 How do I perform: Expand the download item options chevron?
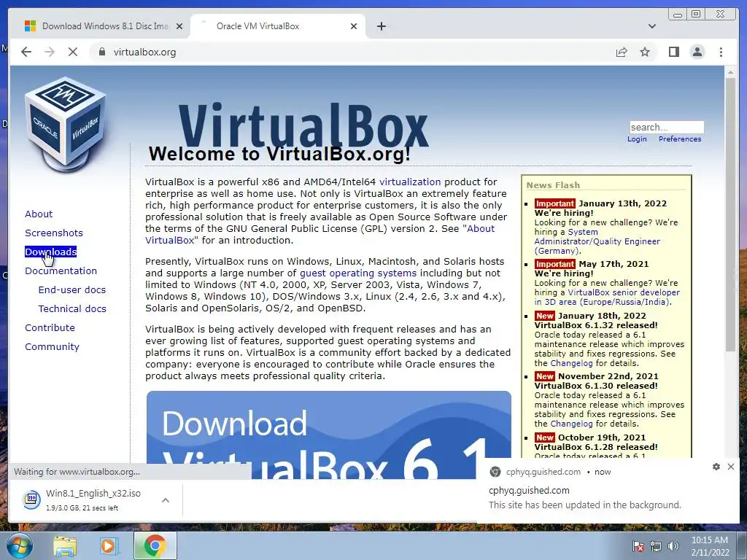click(x=166, y=500)
